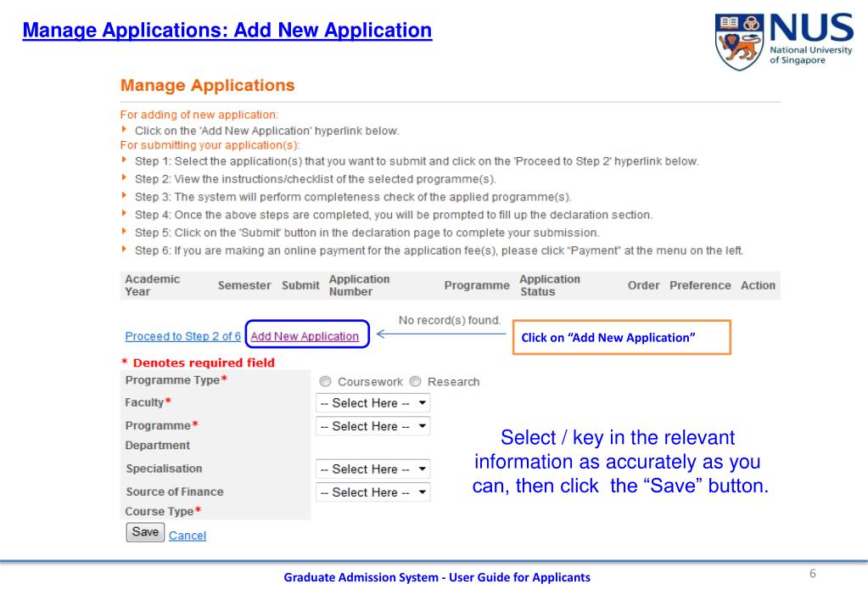Click the Submit column header
The image size is (868, 601).
[300, 285]
